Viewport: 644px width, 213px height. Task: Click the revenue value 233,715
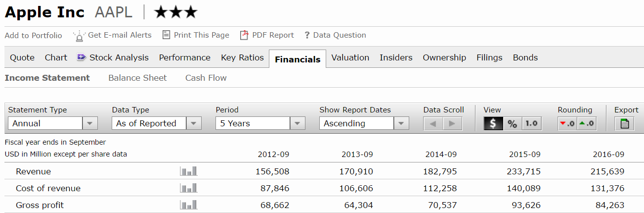pyautogui.click(x=524, y=171)
